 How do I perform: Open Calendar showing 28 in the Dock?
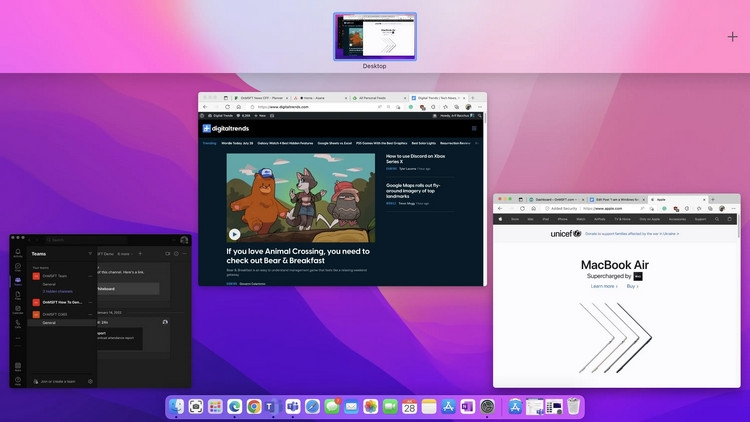[409, 407]
